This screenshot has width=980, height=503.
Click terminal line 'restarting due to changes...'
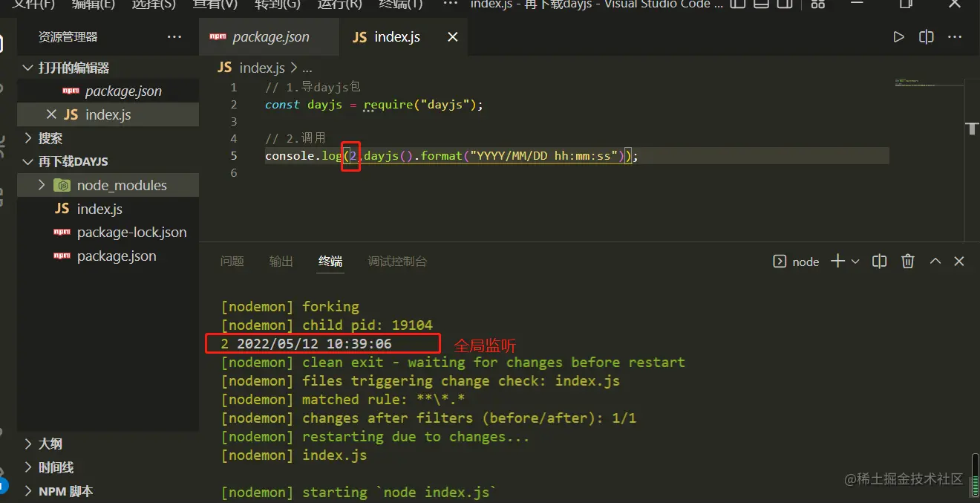375,436
